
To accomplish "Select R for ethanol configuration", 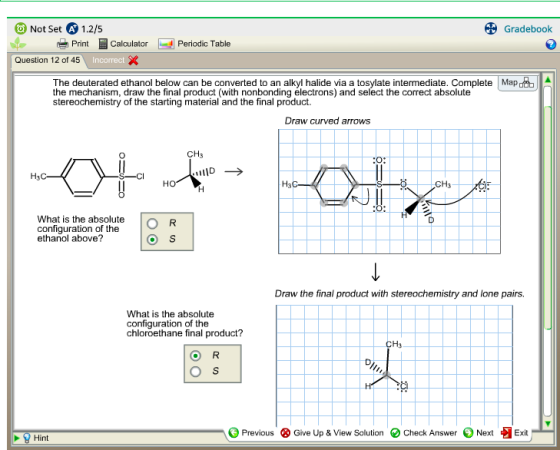I will 152,224.
